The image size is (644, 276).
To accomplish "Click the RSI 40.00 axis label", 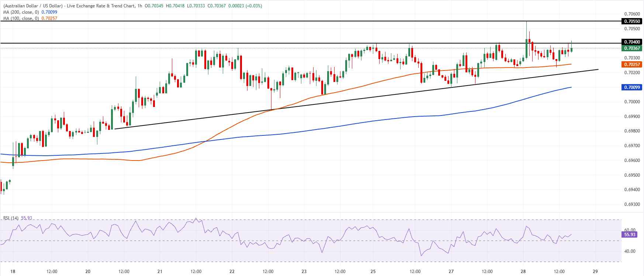I will pos(630,251).
